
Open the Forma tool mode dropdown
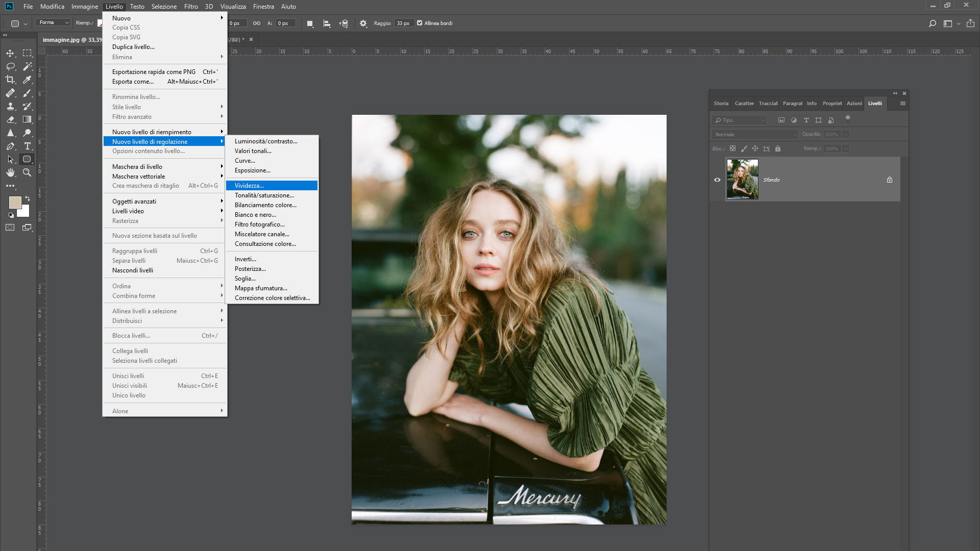click(54, 22)
